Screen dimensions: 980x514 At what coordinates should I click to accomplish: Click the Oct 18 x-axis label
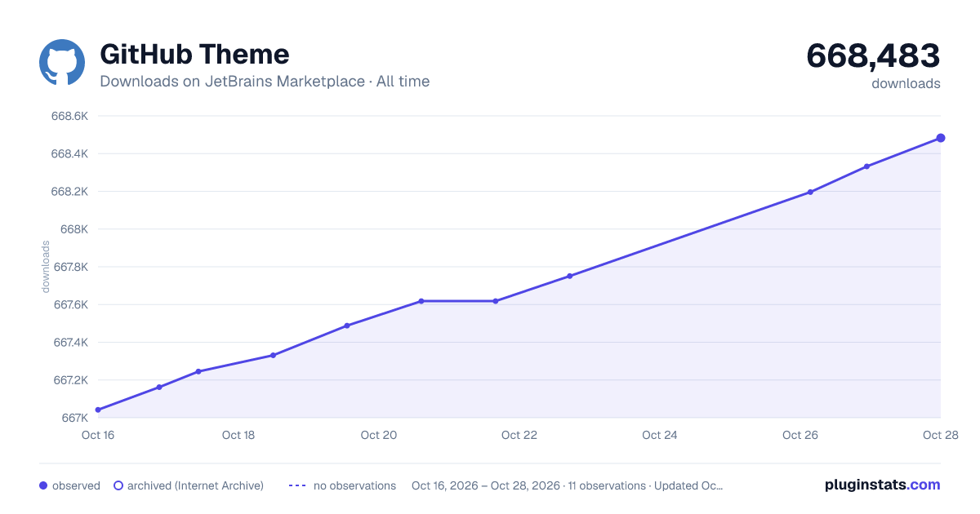pos(238,435)
